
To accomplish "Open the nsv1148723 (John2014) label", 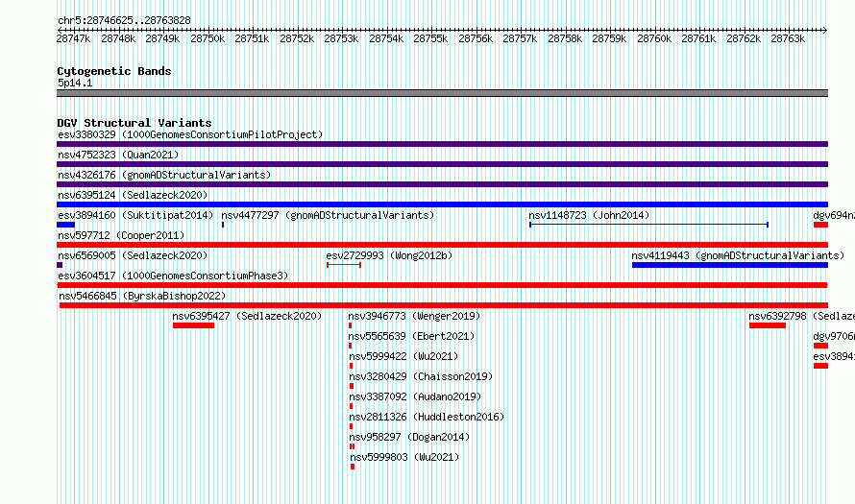I will [589, 215].
